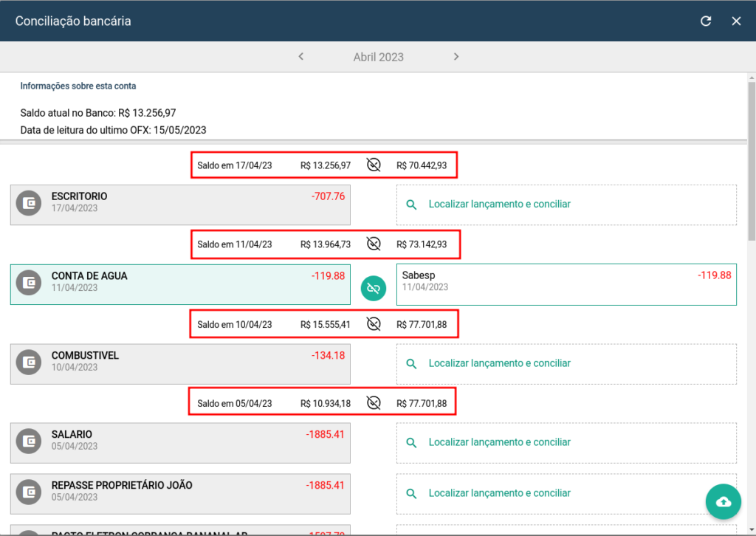Select the ESCRITORIO bank transaction
This screenshot has width=756, height=536.
tap(180, 205)
